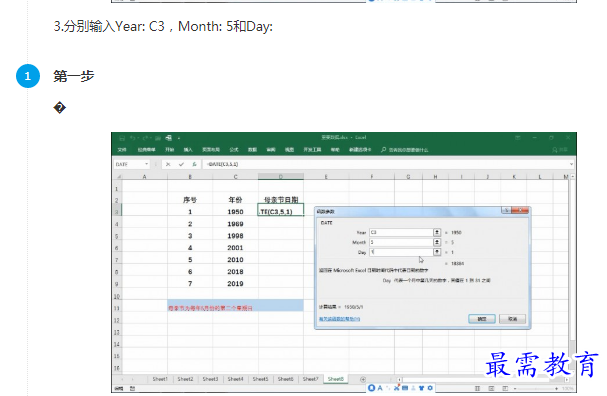Click the zoom in plus icon in status bar
The height and width of the screenshot is (396, 607).
[556, 388]
